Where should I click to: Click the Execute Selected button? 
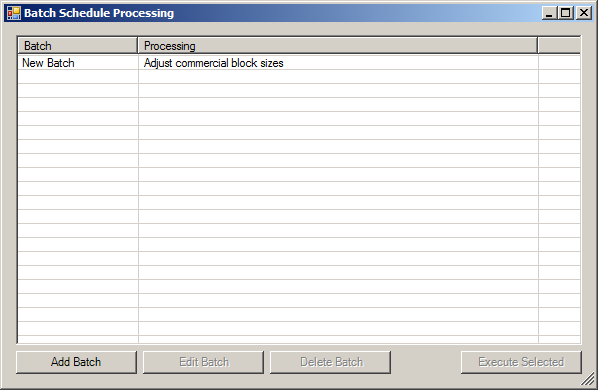[x=521, y=362]
